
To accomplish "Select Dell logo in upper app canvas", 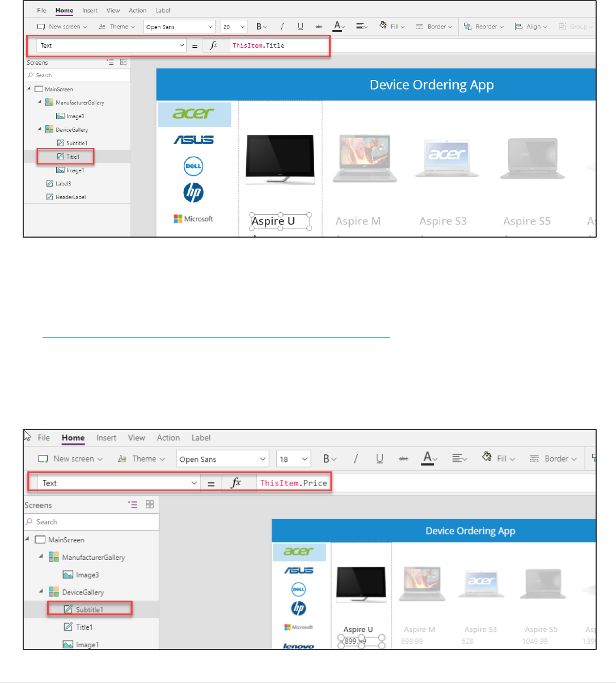I will 193,166.
